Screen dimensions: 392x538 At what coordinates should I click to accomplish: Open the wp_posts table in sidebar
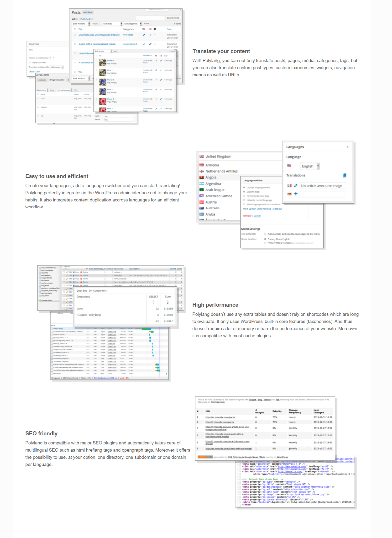click(x=46, y=280)
